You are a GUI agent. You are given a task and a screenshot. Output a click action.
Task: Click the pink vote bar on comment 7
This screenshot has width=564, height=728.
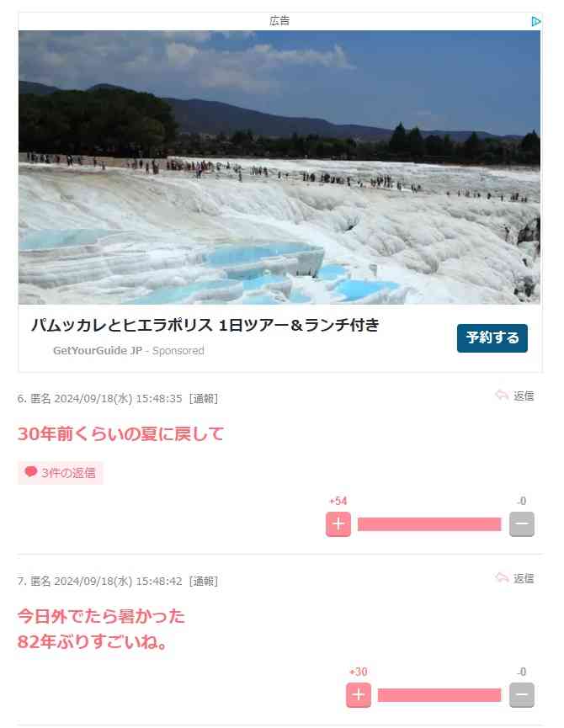pos(439,695)
